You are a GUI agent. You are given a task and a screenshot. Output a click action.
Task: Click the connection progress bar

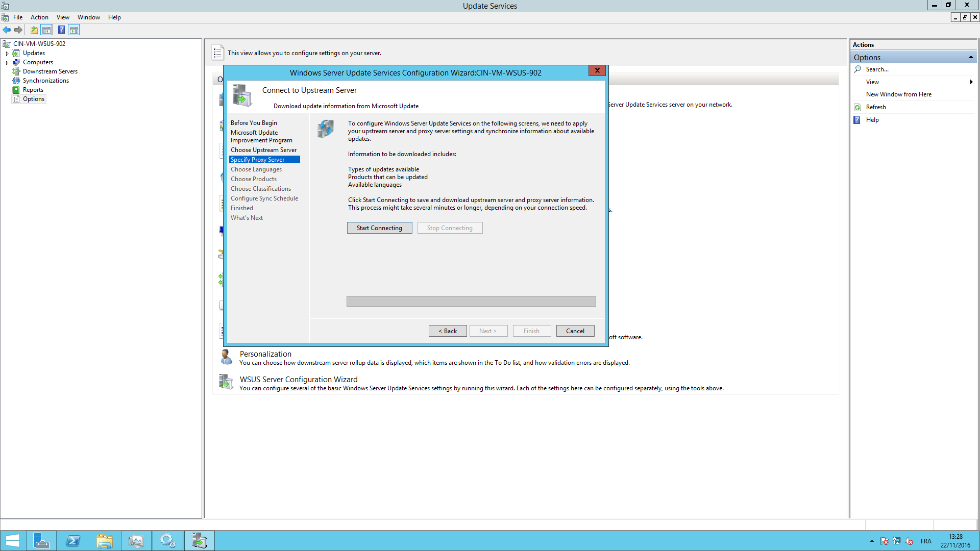[471, 302]
